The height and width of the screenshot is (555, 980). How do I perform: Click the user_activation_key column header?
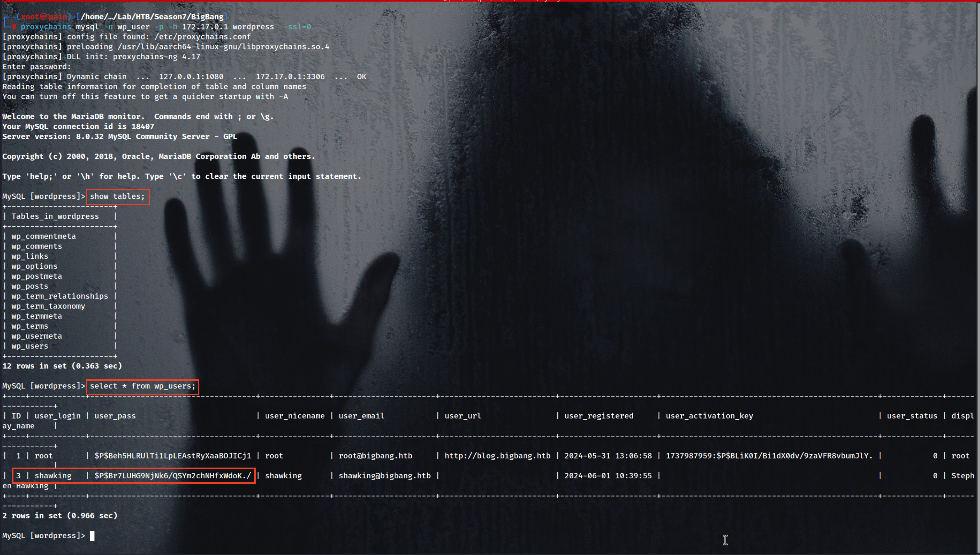coord(709,416)
